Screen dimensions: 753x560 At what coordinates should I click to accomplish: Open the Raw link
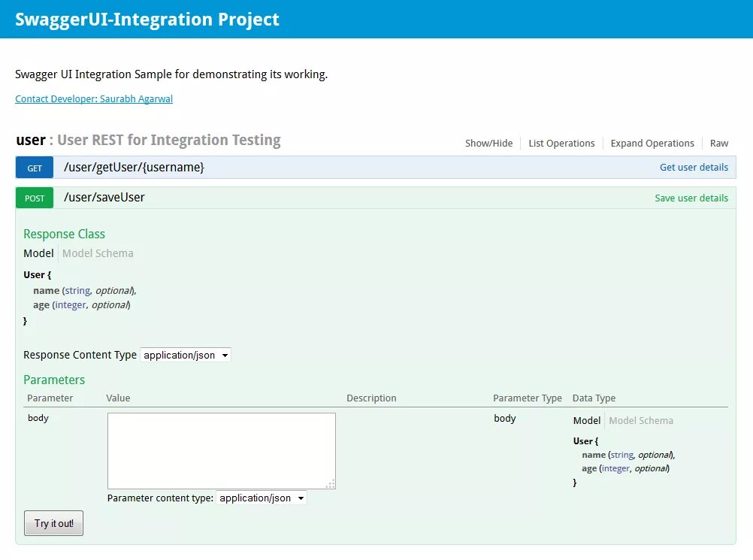click(x=719, y=143)
